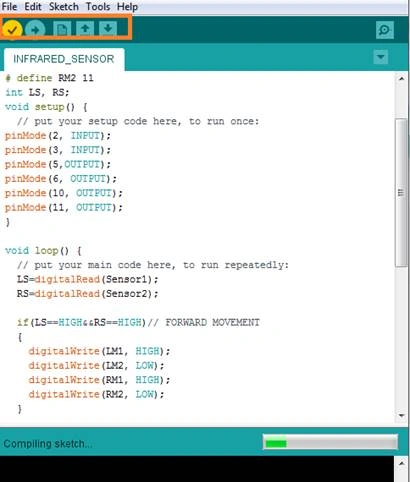Click the 'digitalWrite(LM2, LOW);' line
Image resolution: width=410 pixels, height=482 pixels.
[x=96, y=365]
